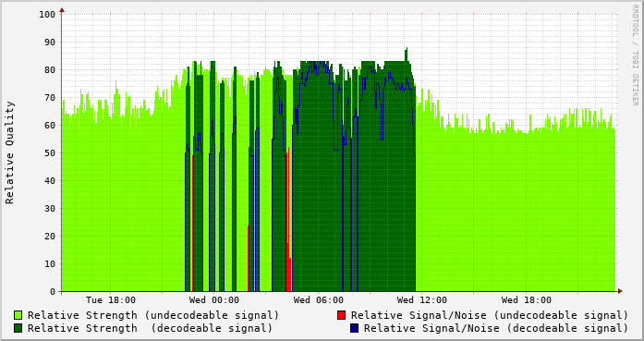This screenshot has width=644, height=341.
Task: Click the Wed 00:00 time axis label
Action: (x=214, y=300)
